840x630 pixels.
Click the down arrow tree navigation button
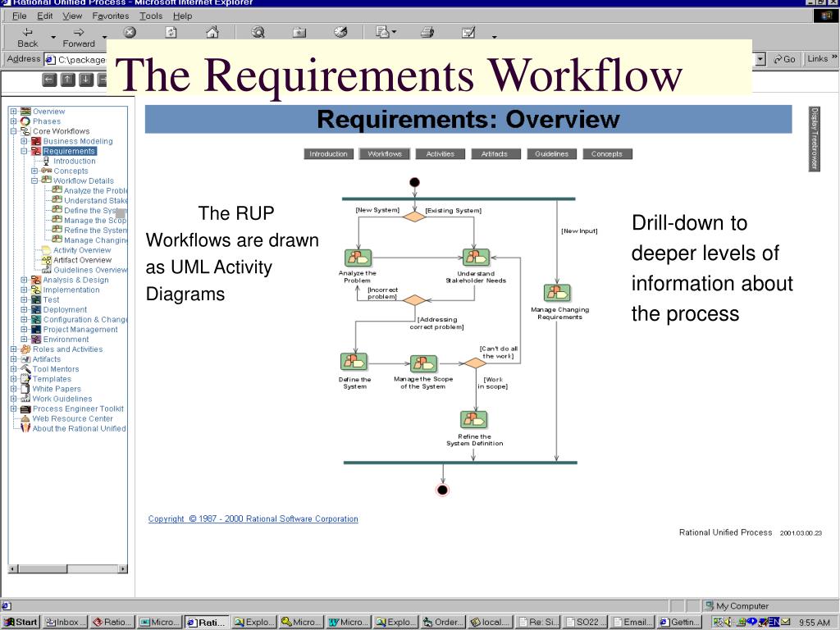(x=85, y=80)
